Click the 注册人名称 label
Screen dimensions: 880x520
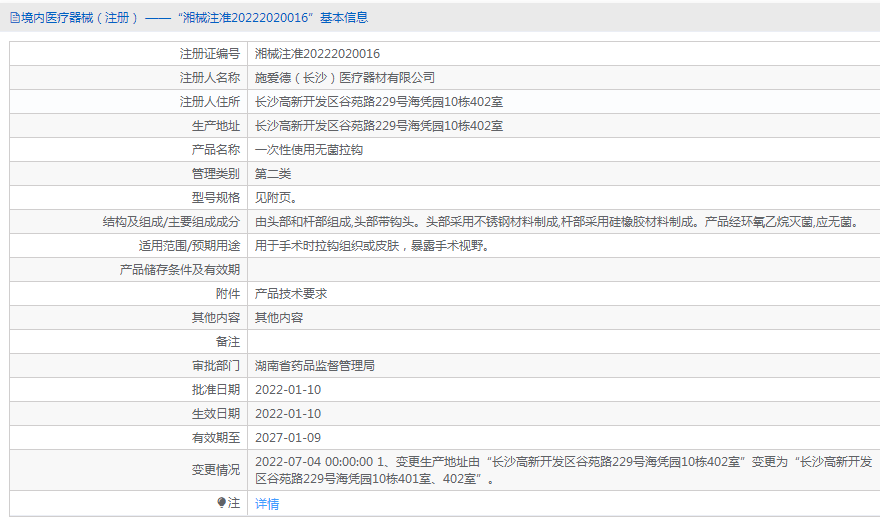click(x=210, y=78)
